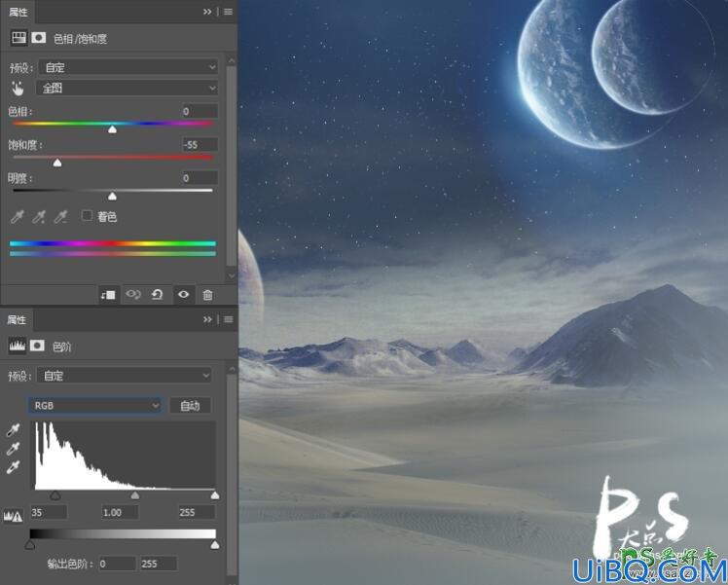Choose the Levels white point eyedropper
Viewport: 728px width, 585px height.
coord(13,467)
